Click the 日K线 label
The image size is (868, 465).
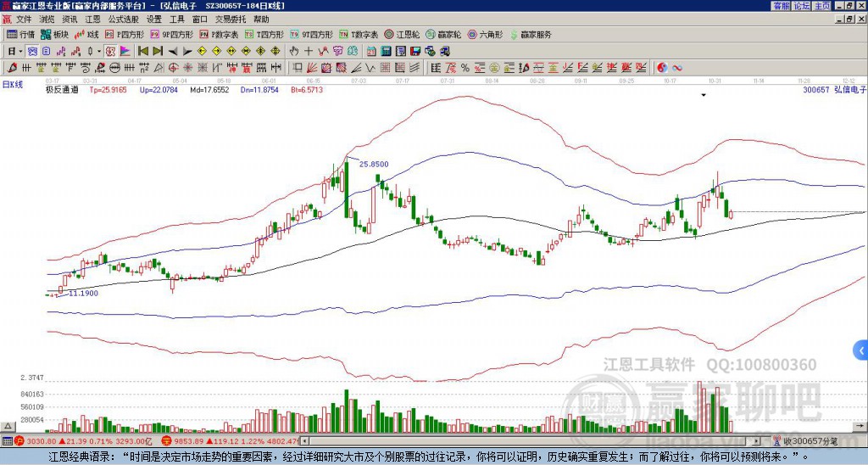(13, 84)
